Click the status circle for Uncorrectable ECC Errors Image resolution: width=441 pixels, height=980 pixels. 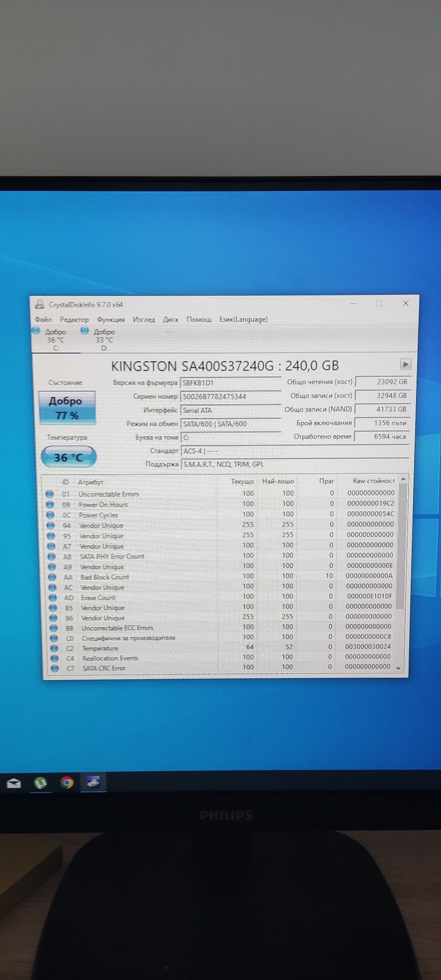click(54, 628)
